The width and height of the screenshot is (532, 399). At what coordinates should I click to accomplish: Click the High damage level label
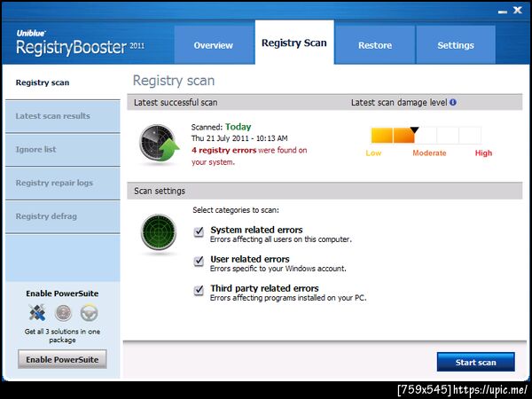(x=483, y=153)
